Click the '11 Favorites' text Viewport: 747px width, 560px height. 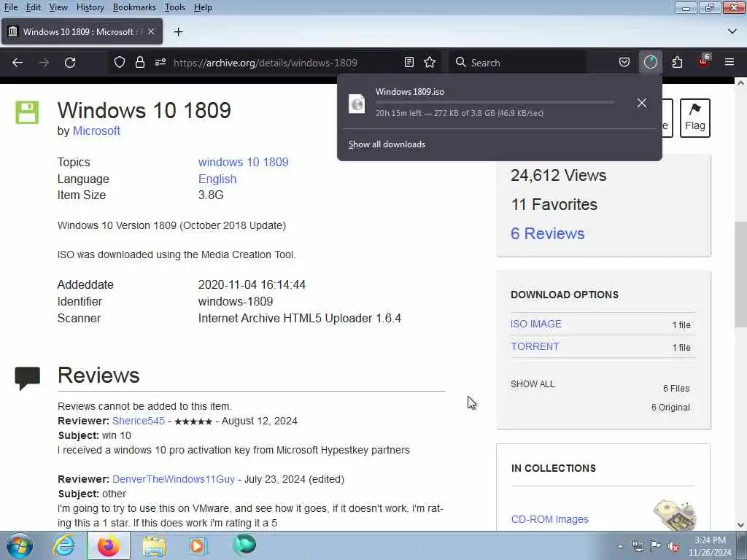[554, 204]
